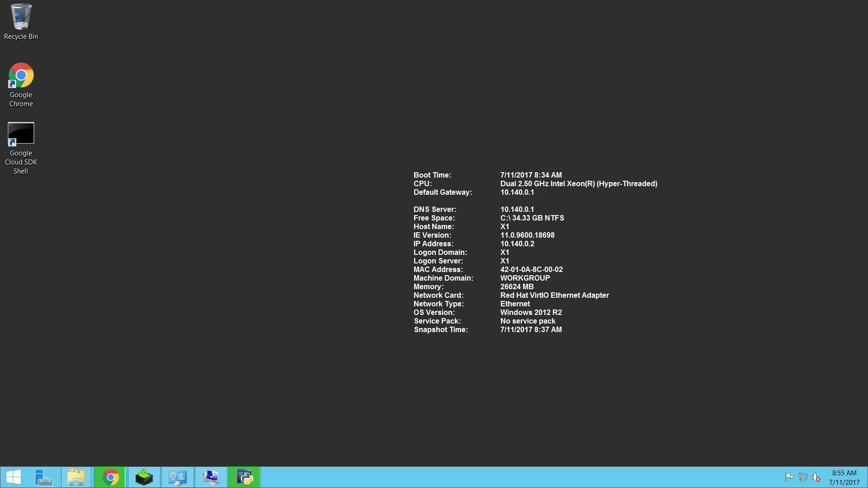Image resolution: width=868 pixels, height=488 pixels.
Task: Click the muted speaker tray icon
Action: 816,477
